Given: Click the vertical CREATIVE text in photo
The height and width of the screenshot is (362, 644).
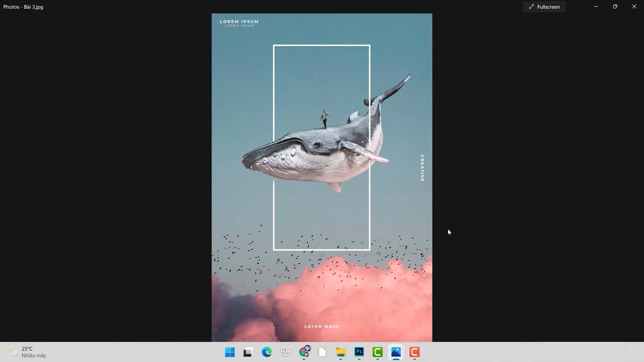Looking at the screenshot, I should pyautogui.click(x=422, y=168).
